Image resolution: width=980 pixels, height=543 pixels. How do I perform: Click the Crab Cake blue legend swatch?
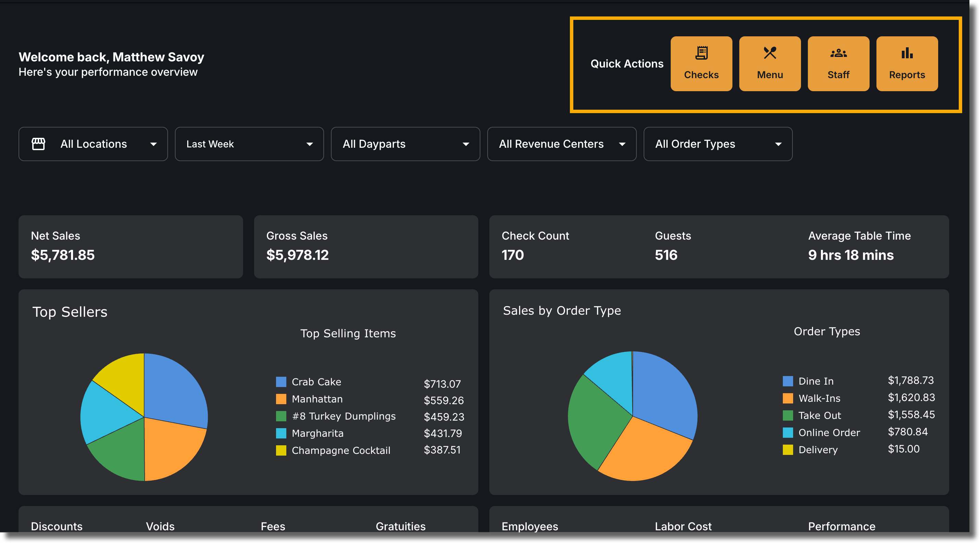[281, 382]
